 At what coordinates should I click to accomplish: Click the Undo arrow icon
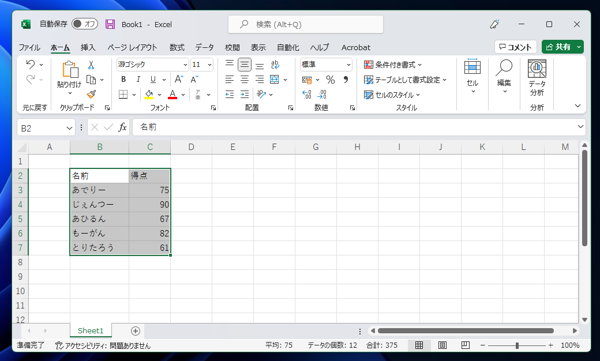coord(30,64)
